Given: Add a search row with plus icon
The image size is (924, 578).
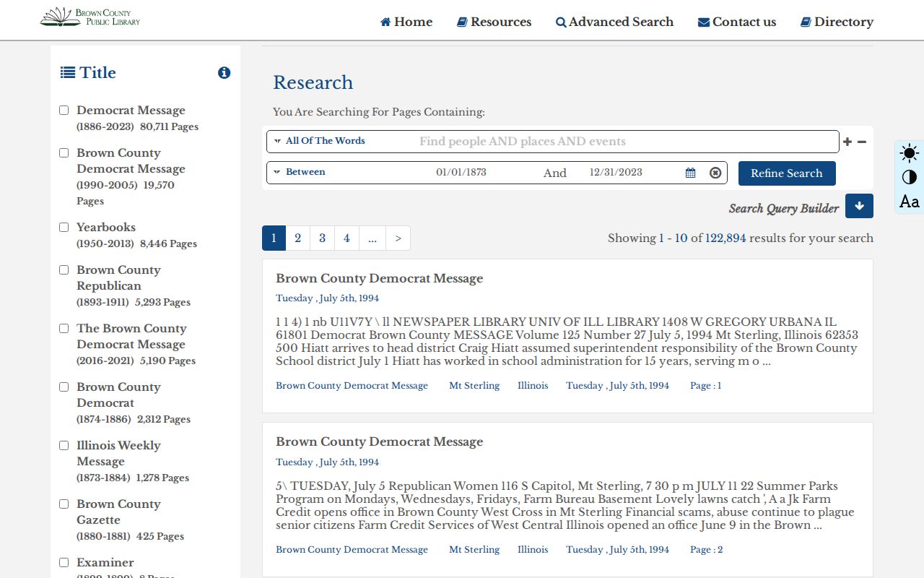Looking at the screenshot, I should [x=847, y=142].
